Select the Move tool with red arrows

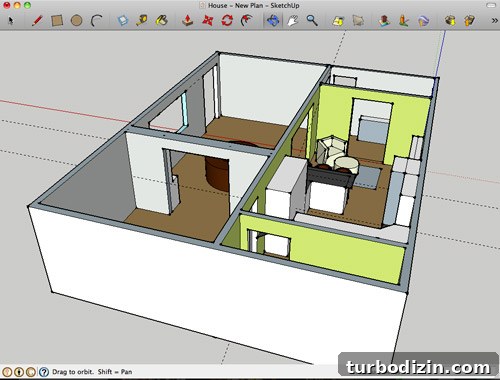(x=208, y=21)
